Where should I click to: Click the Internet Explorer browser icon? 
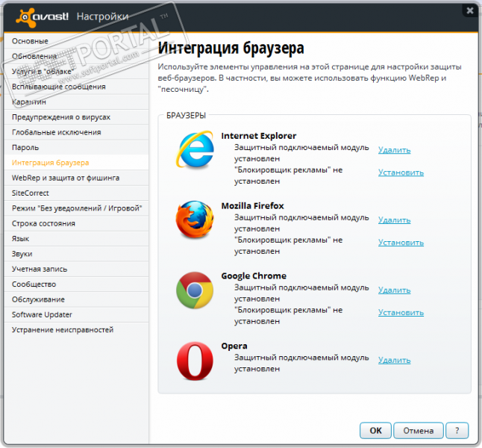click(195, 149)
